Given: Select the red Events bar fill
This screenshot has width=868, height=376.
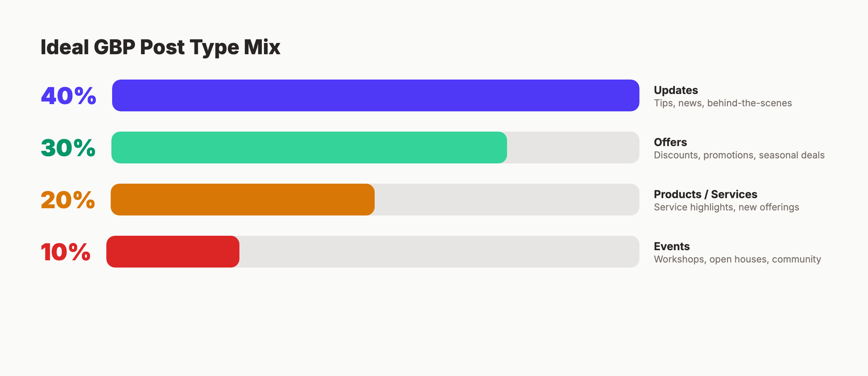Looking at the screenshot, I should point(173,252).
